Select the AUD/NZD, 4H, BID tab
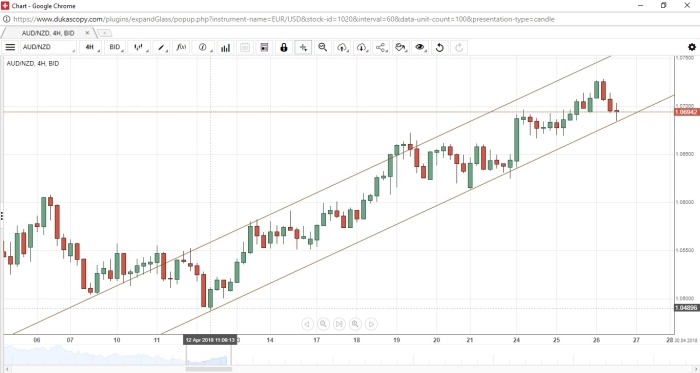The image size is (700, 373). 48,33
